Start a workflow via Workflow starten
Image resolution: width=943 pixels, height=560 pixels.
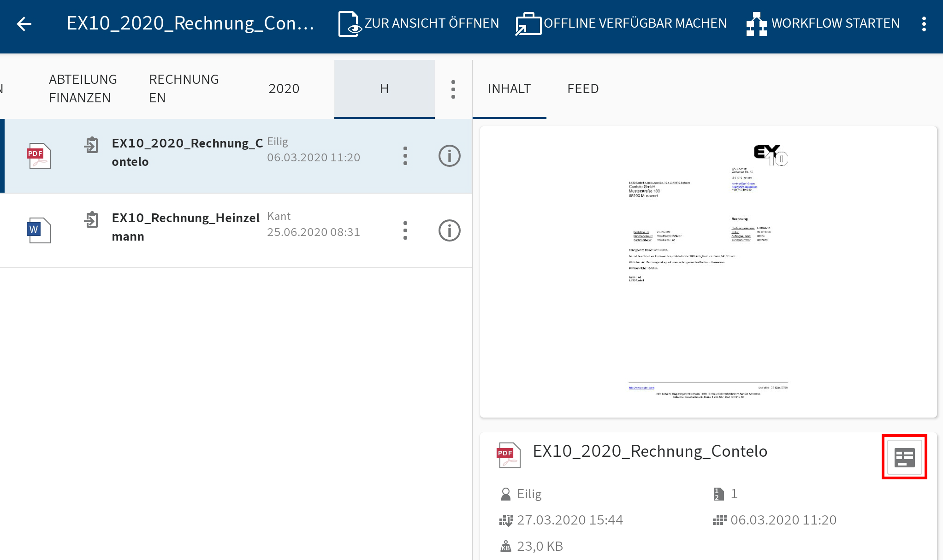pos(823,24)
